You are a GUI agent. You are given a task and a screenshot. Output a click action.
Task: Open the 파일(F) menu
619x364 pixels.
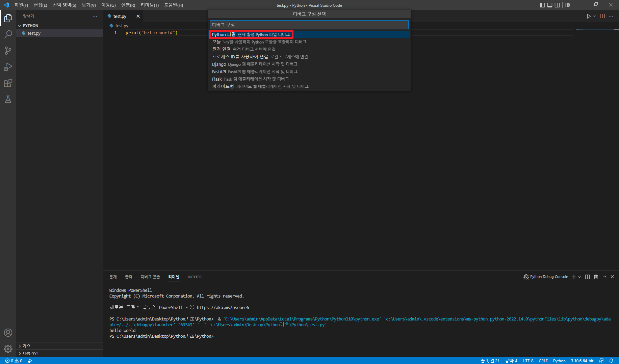[x=21, y=5]
